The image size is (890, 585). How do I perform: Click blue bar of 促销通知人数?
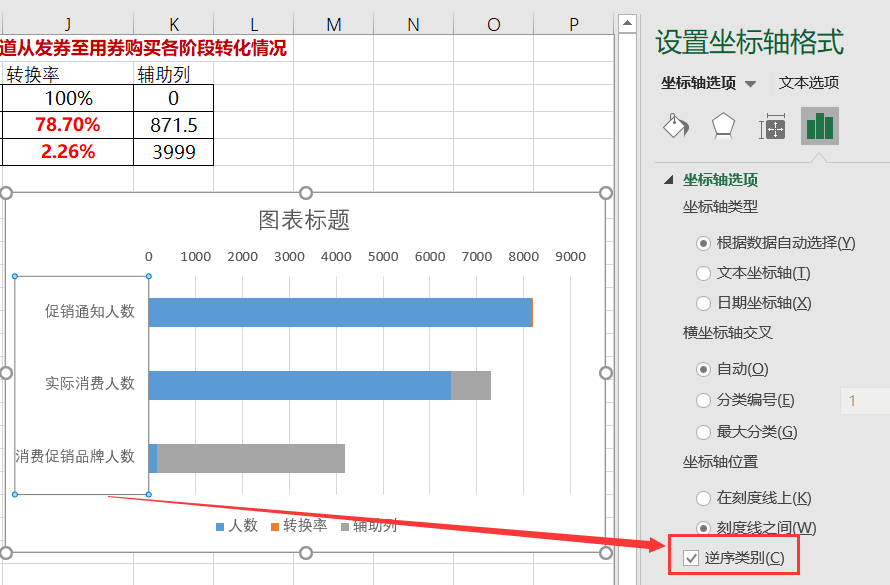(340, 313)
